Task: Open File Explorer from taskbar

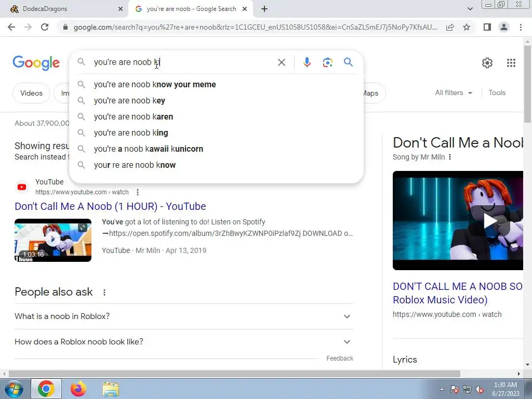Action: pyautogui.click(x=111, y=389)
